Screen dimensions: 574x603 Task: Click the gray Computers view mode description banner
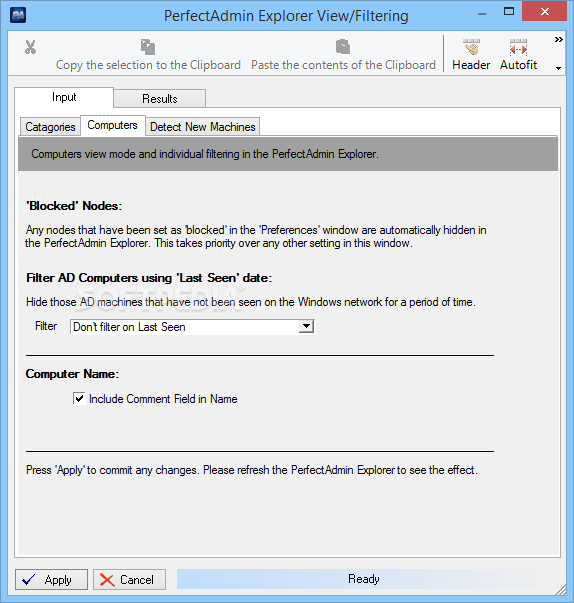pos(288,154)
